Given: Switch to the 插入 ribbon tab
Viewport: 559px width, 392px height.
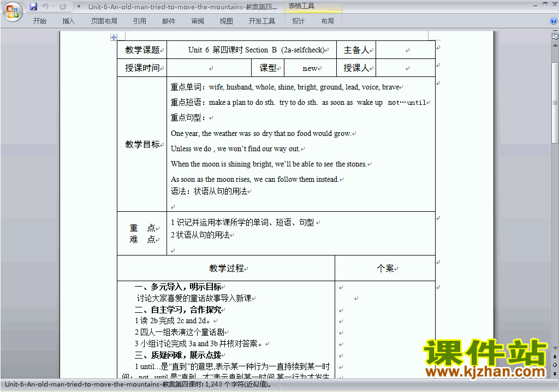Looking at the screenshot, I should pos(68,21).
